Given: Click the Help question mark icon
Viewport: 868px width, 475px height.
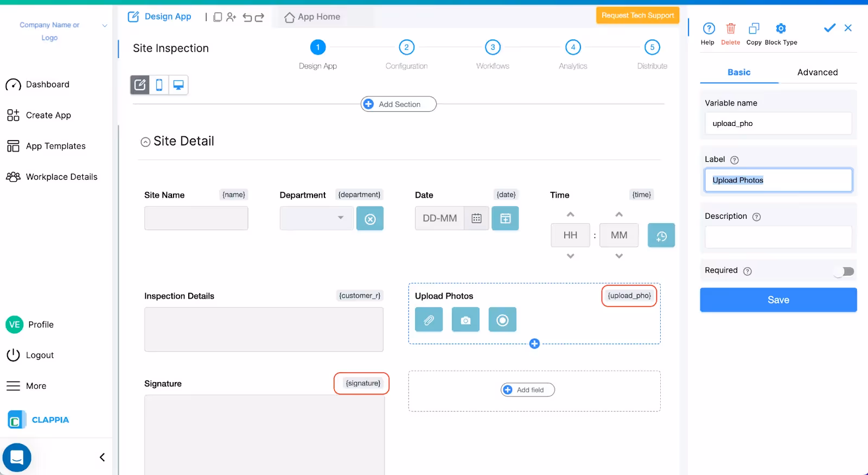Looking at the screenshot, I should [709, 28].
